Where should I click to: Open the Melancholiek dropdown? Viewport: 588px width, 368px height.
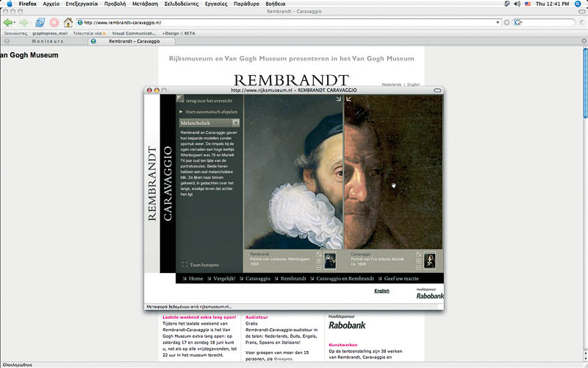209,123
